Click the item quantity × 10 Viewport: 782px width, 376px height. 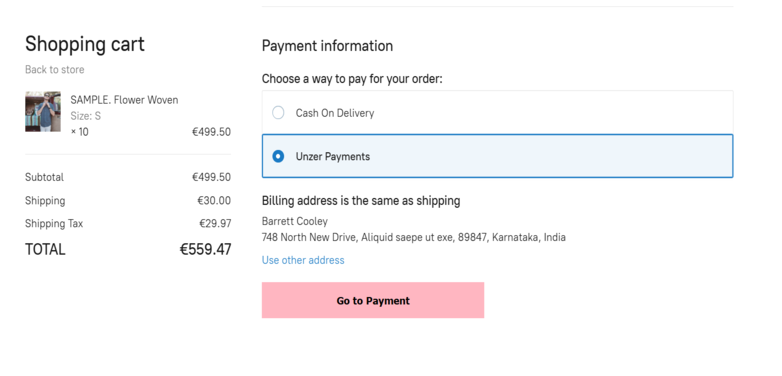[80, 132]
